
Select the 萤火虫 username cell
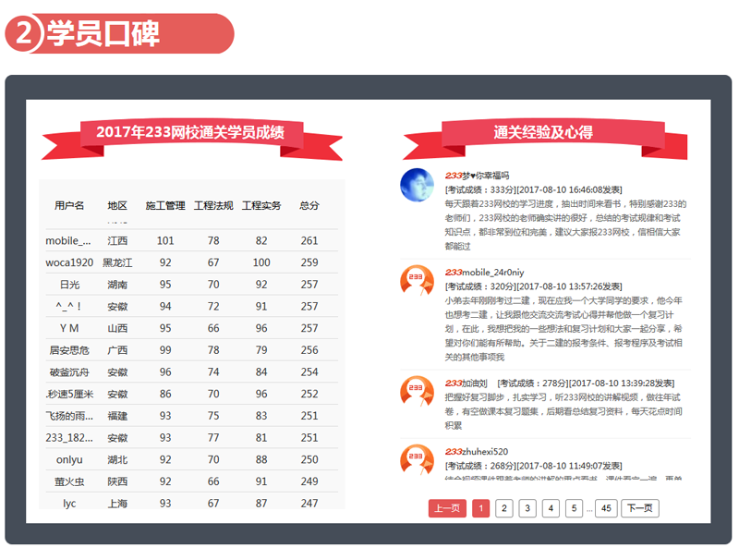pos(69,481)
